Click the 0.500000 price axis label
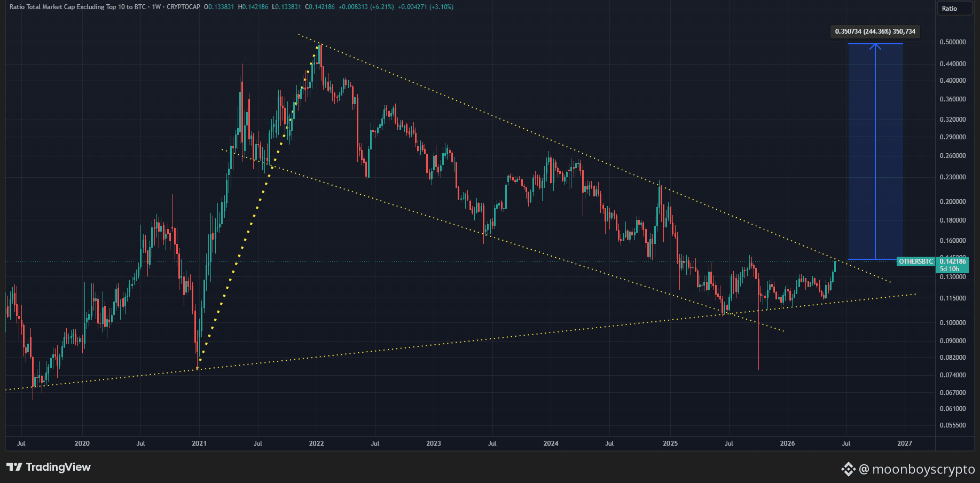 point(953,42)
